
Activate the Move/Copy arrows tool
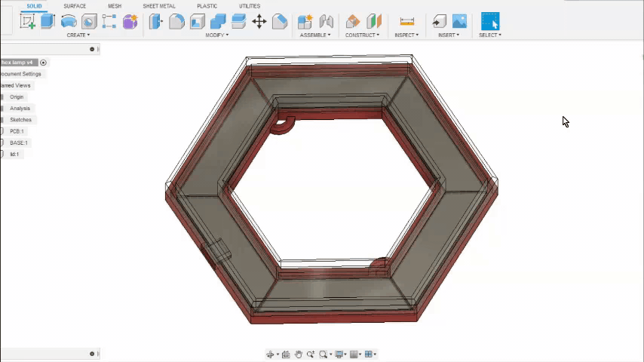[x=259, y=21]
